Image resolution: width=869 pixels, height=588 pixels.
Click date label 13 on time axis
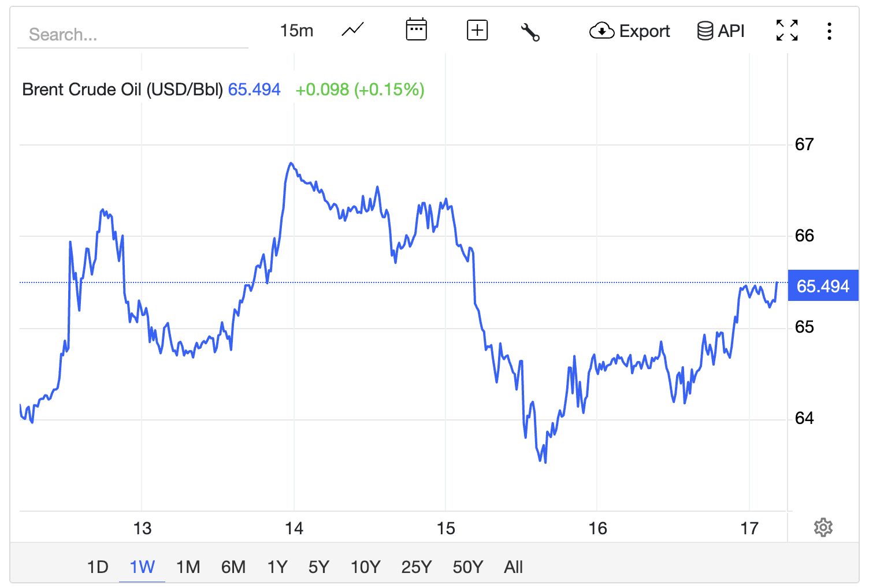click(x=142, y=528)
